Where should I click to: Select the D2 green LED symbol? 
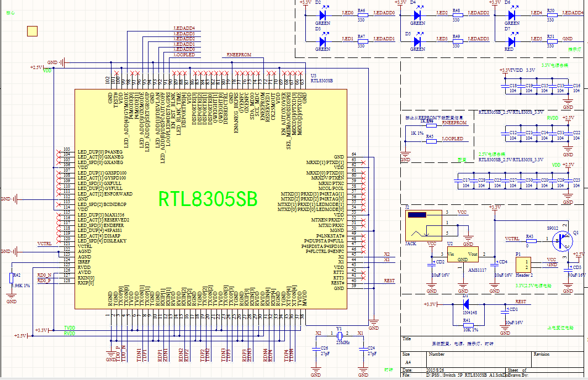[x=322, y=15]
